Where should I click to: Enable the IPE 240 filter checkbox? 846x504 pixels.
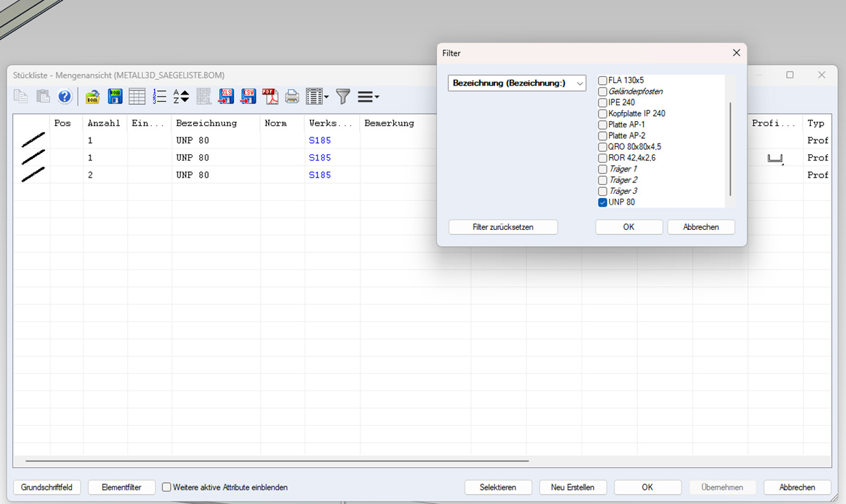coord(603,103)
